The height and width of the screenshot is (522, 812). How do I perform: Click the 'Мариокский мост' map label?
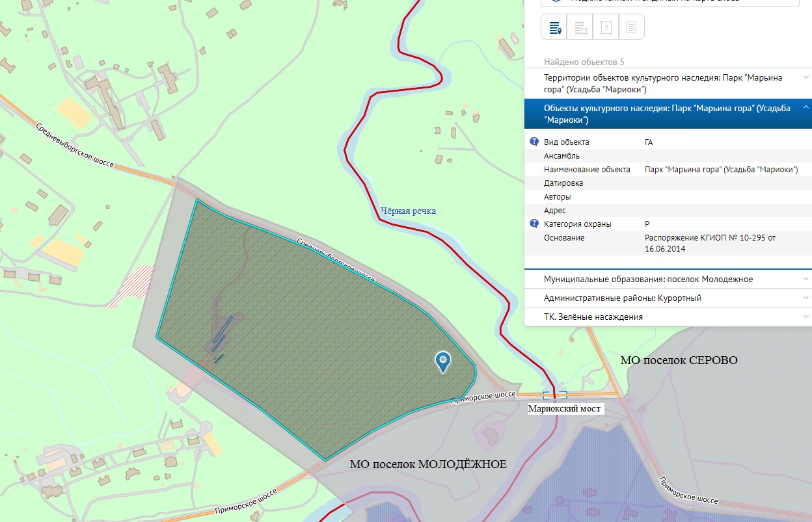point(563,409)
